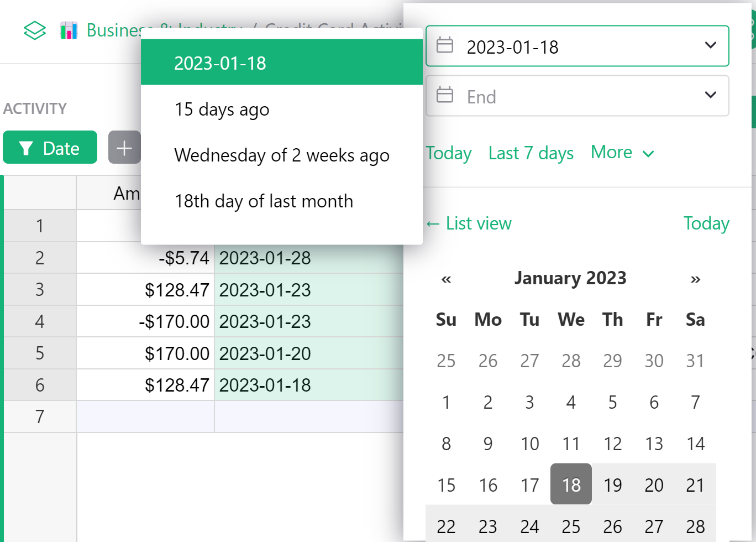Viewport: 756px width, 542px height.
Task: Click the calendar icon in the Start field
Action: (445, 45)
